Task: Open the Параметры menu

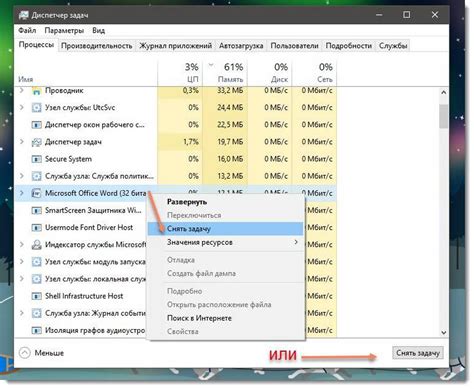Action: [x=64, y=30]
